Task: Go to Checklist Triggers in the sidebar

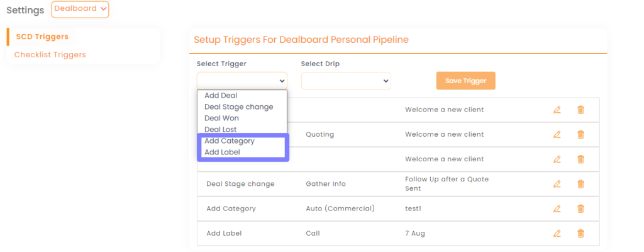Action: [50, 55]
